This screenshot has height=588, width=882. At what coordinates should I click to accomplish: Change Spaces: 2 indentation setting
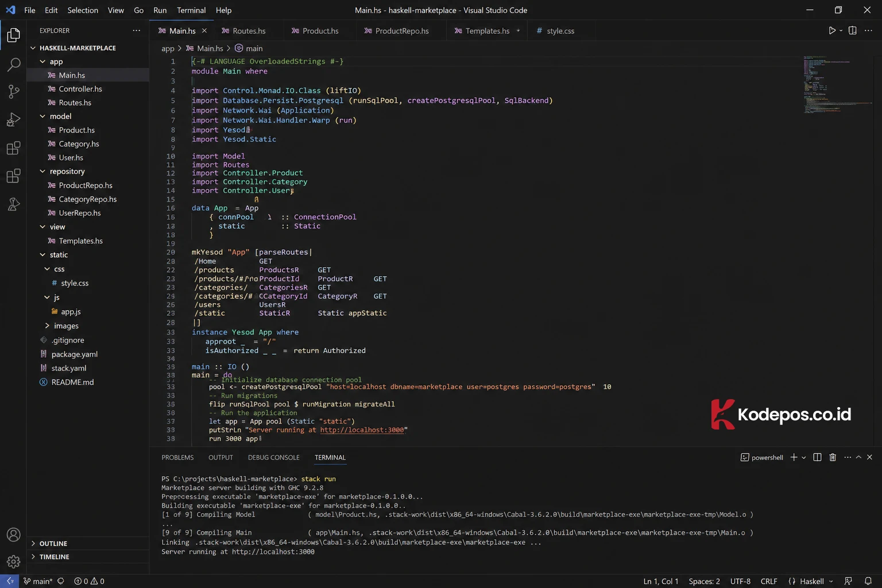coord(704,581)
